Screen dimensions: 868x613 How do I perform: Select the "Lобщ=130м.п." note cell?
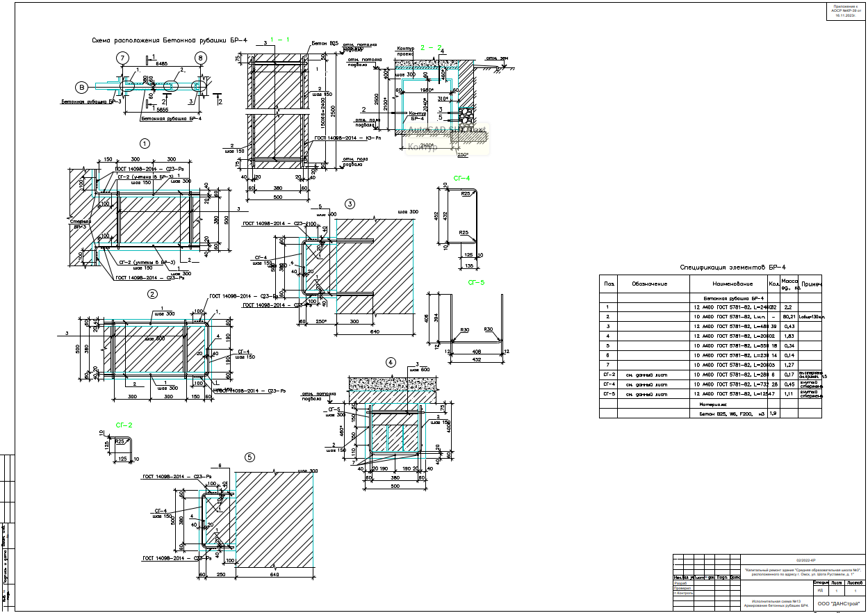[x=810, y=316]
